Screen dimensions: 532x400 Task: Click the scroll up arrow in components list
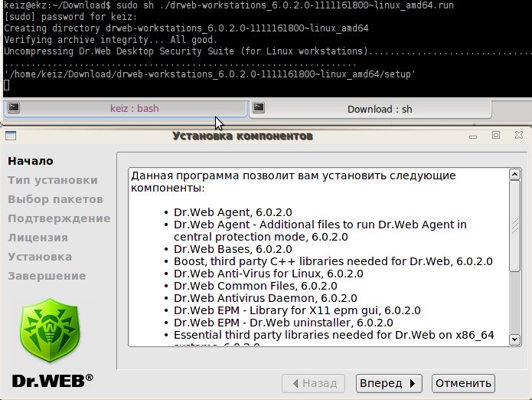click(x=514, y=174)
